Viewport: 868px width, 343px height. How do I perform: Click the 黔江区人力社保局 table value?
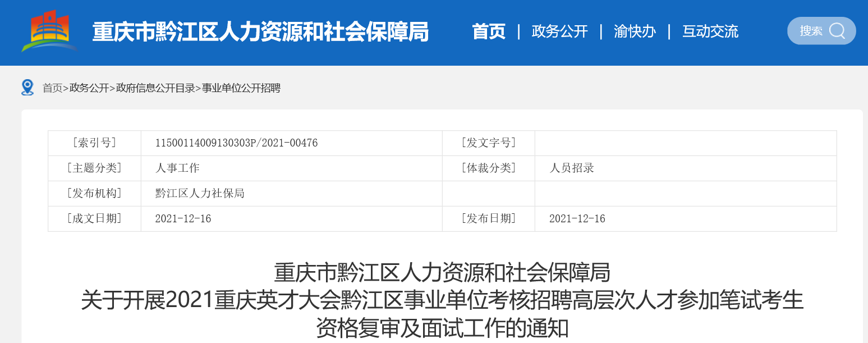click(200, 193)
